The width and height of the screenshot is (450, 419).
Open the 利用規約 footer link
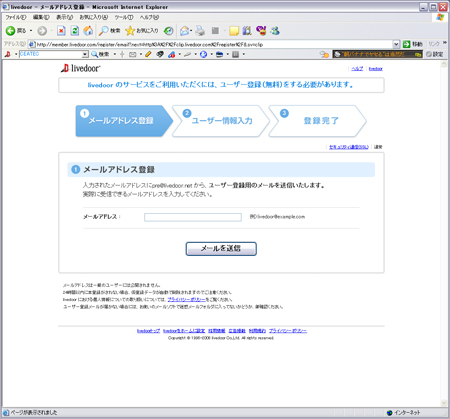257,331
